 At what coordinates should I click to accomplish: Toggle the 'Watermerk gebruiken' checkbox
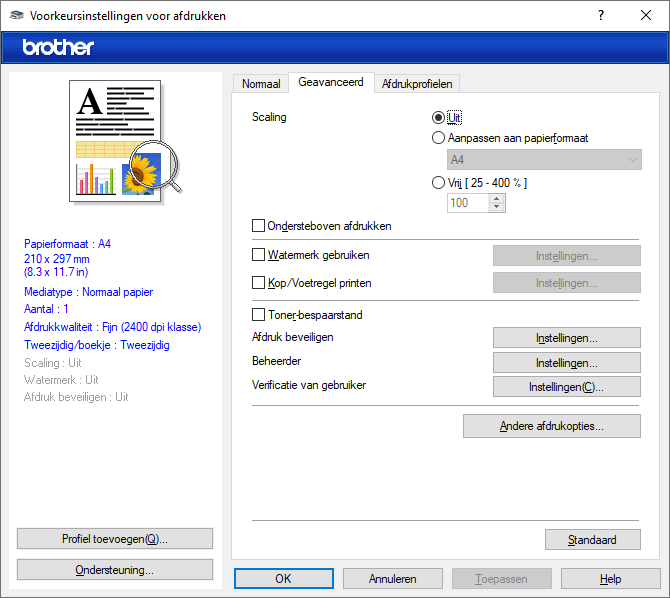260,255
